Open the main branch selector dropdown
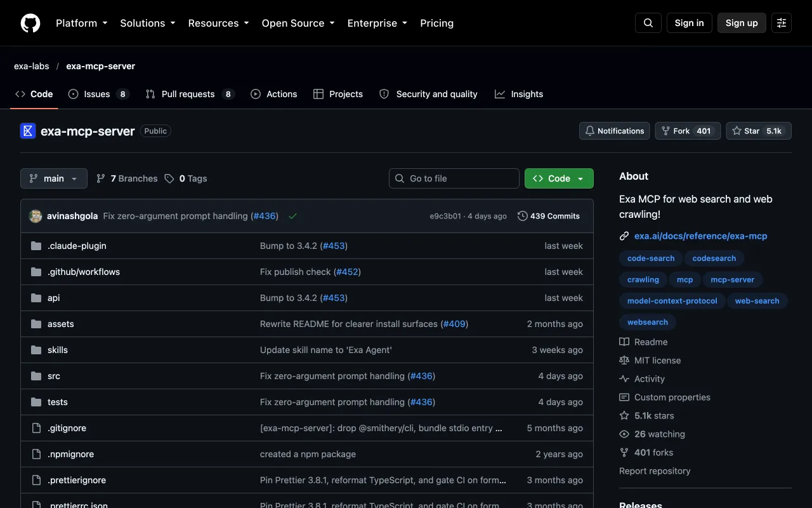Image resolution: width=812 pixels, height=508 pixels. 54,178
